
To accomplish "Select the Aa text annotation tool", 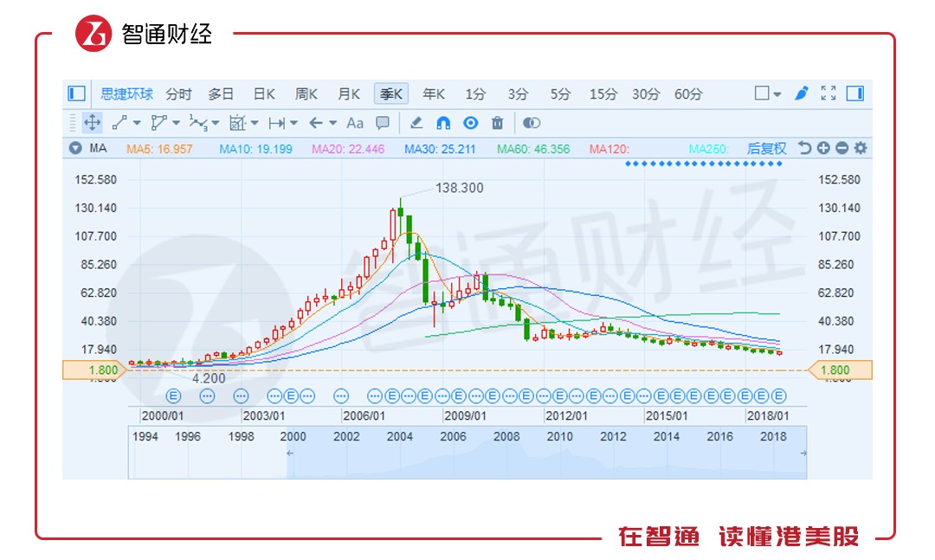I will click(355, 123).
